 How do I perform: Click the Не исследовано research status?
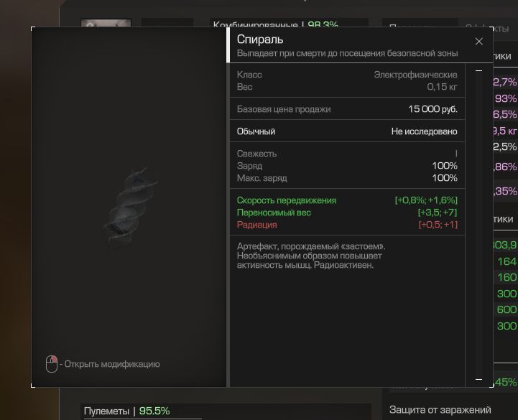point(424,131)
